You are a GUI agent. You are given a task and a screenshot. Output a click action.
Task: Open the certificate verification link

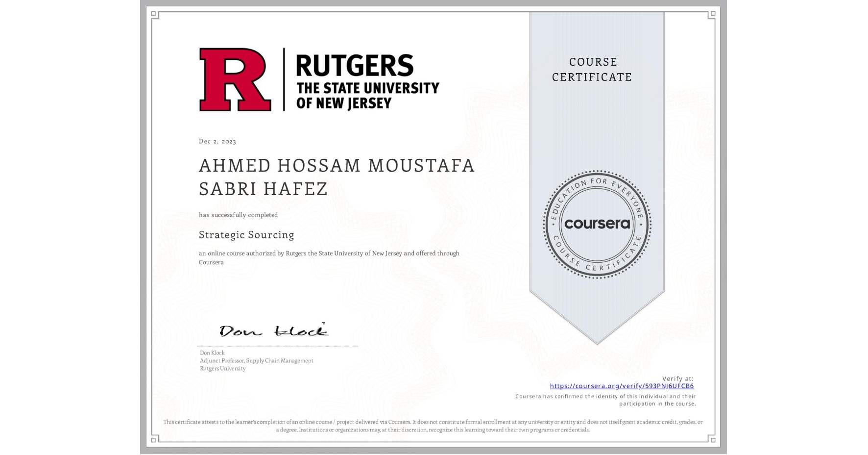point(622,386)
